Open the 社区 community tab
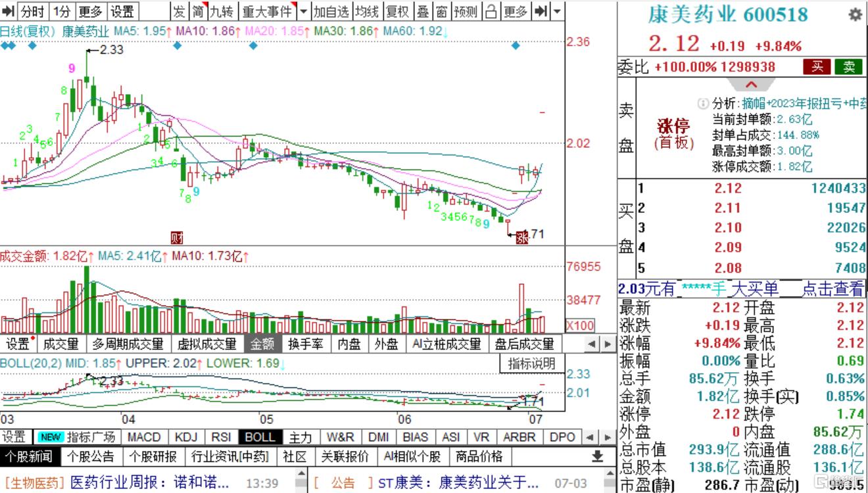868x493 pixels. pos(295,456)
